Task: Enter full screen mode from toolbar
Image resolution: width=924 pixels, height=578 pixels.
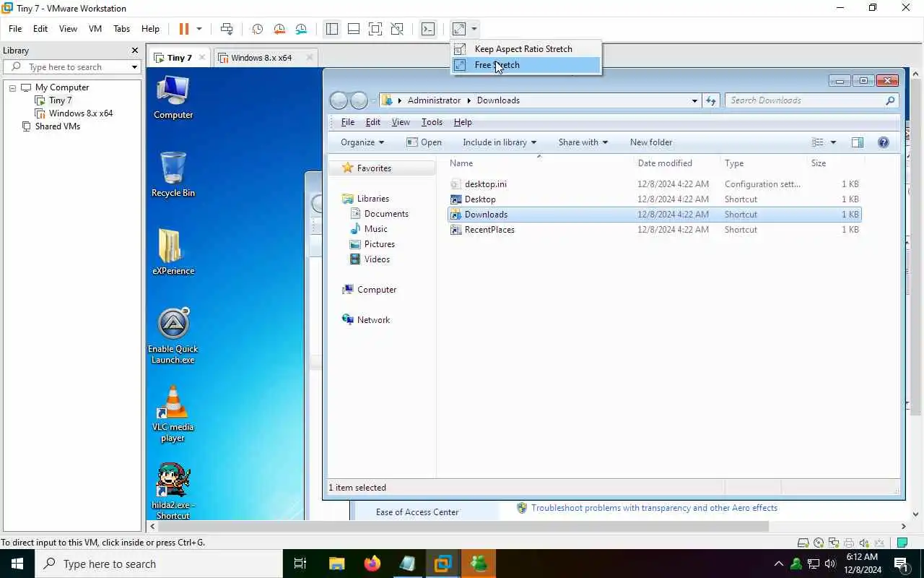Action: click(x=375, y=29)
